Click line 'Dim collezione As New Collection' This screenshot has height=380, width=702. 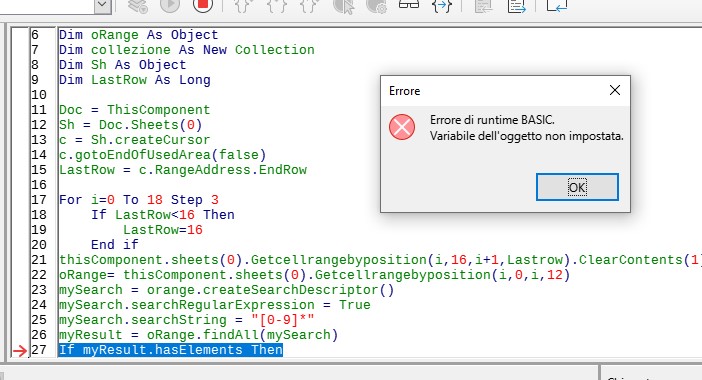[x=187, y=50]
